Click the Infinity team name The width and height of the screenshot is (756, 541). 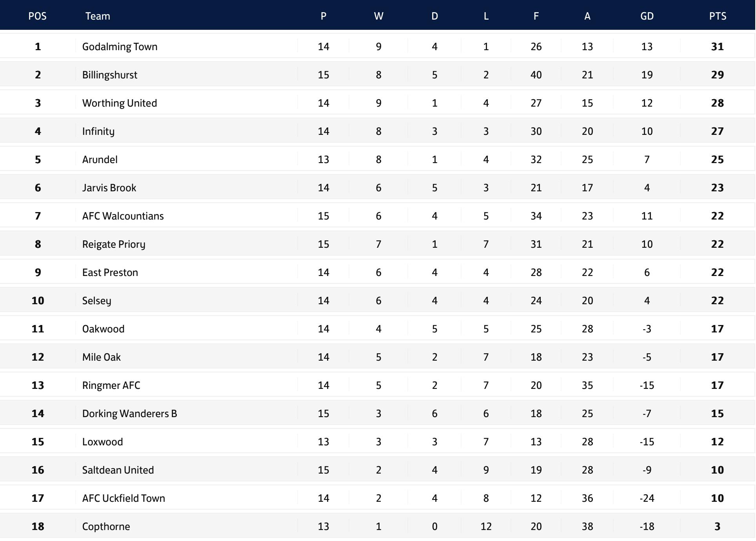[x=98, y=131]
